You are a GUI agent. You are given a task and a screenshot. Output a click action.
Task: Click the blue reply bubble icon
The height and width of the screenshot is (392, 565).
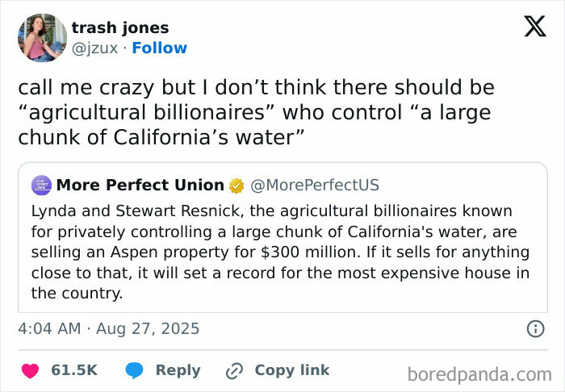(135, 371)
